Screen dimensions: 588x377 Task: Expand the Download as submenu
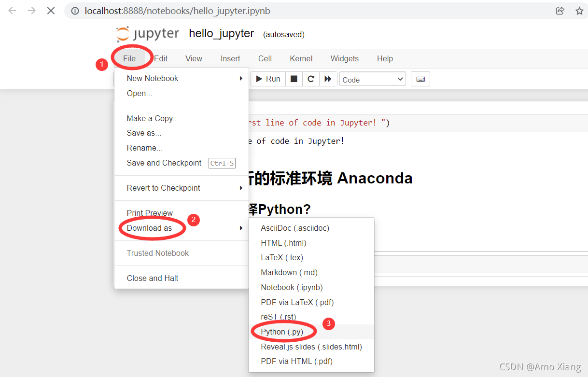(182, 228)
